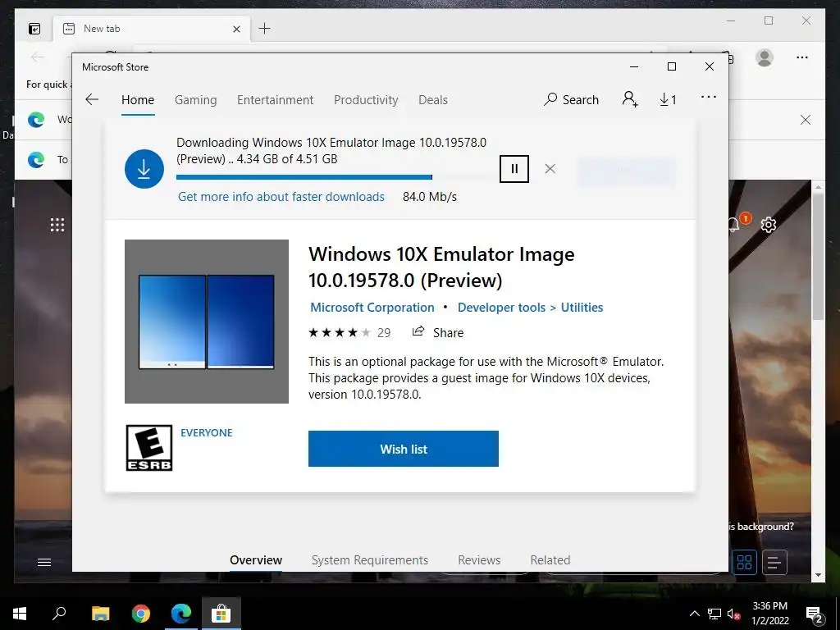Click the 84.0 Mb/s download speed
Image resolution: width=840 pixels, height=630 pixels.
(x=430, y=197)
